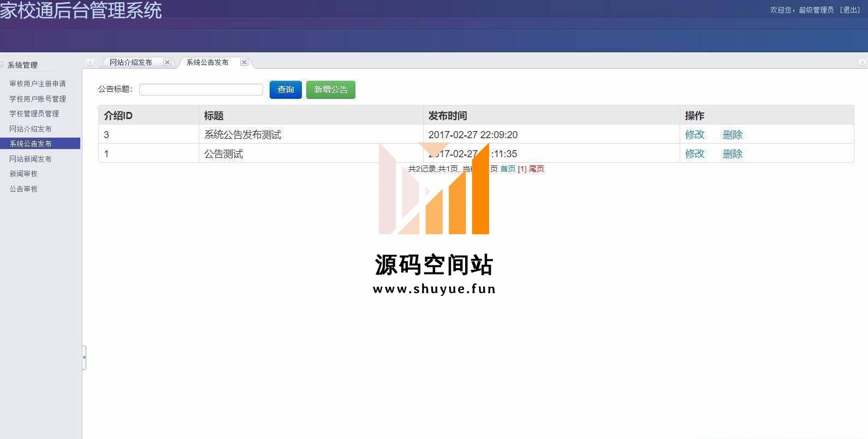Click 修改 for 公告测试 row
The image size is (868, 439).
click(x=695, y=154)
